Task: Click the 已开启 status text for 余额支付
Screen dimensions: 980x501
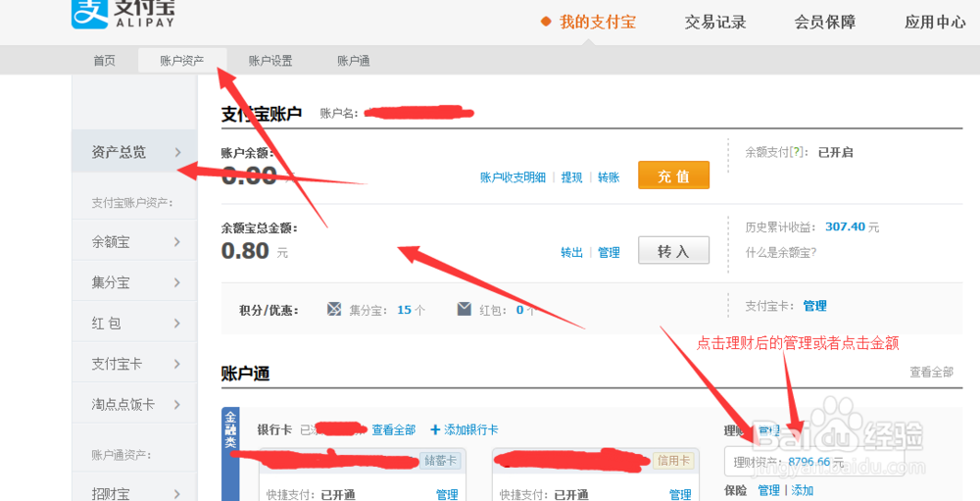Action: [x=836, y=152]
